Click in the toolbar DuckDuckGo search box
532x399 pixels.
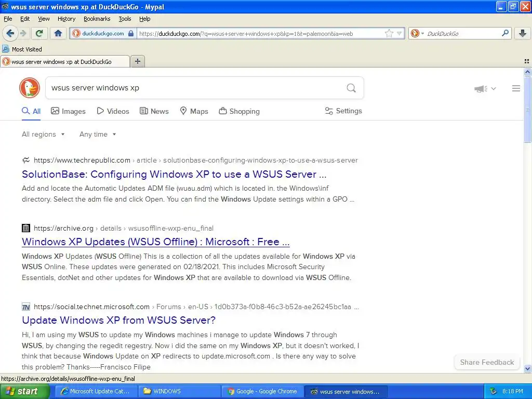461,33
